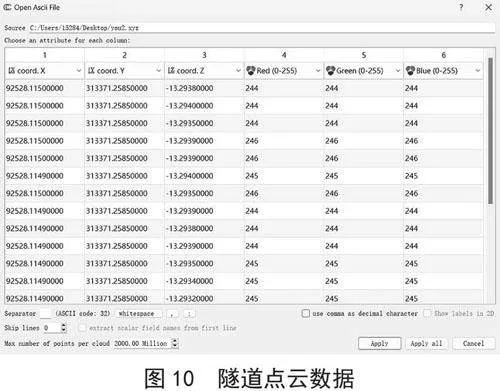Select column header 1
The width and height of the screenshot is (500, 391).
[45, 55]
